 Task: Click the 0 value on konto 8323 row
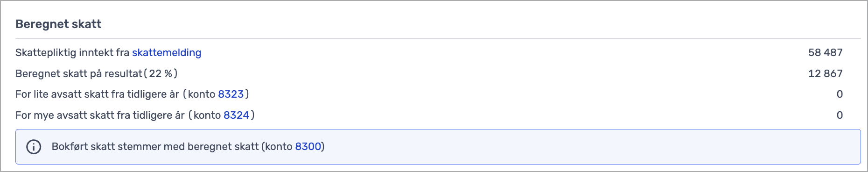pos(840,94)
